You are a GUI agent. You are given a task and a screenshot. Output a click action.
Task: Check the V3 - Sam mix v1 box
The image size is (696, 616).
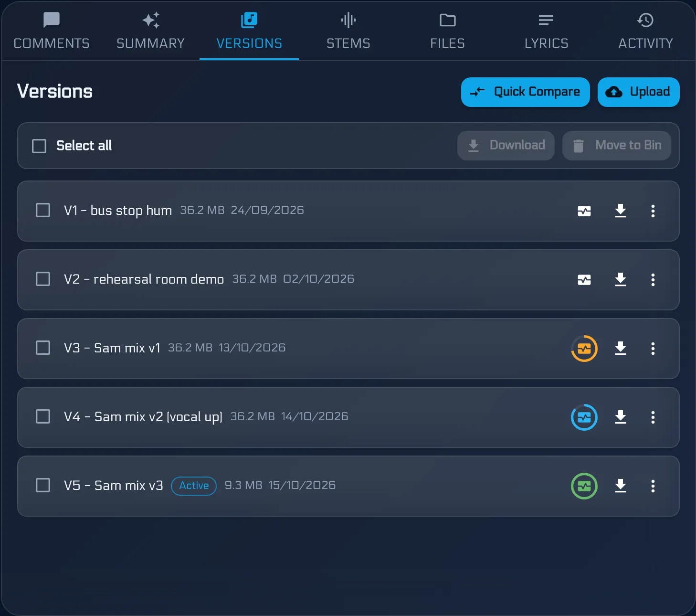pyautogui.click(x=43, y=348)
